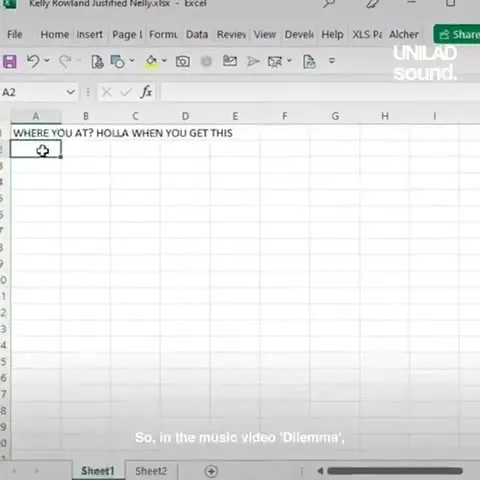Select column G header
The width and height of the screenshot is (480, 480).
tap(335, 116)
